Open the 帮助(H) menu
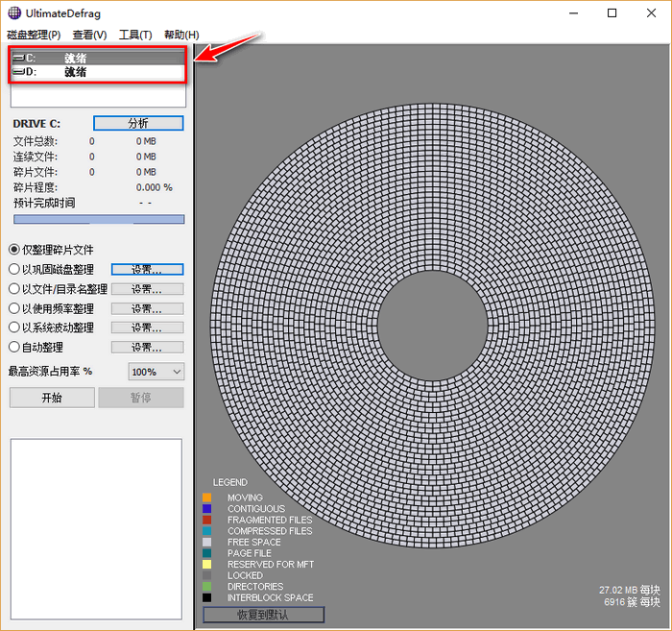 tap(181, 35)
